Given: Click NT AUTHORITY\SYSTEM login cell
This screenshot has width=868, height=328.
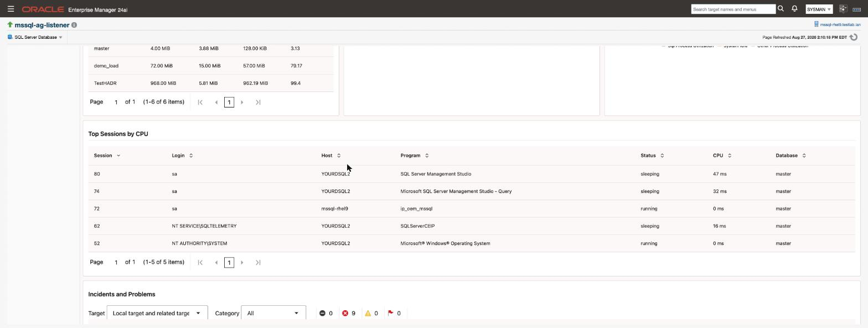Looking at the screenshot, I should (x=199, y=243).
